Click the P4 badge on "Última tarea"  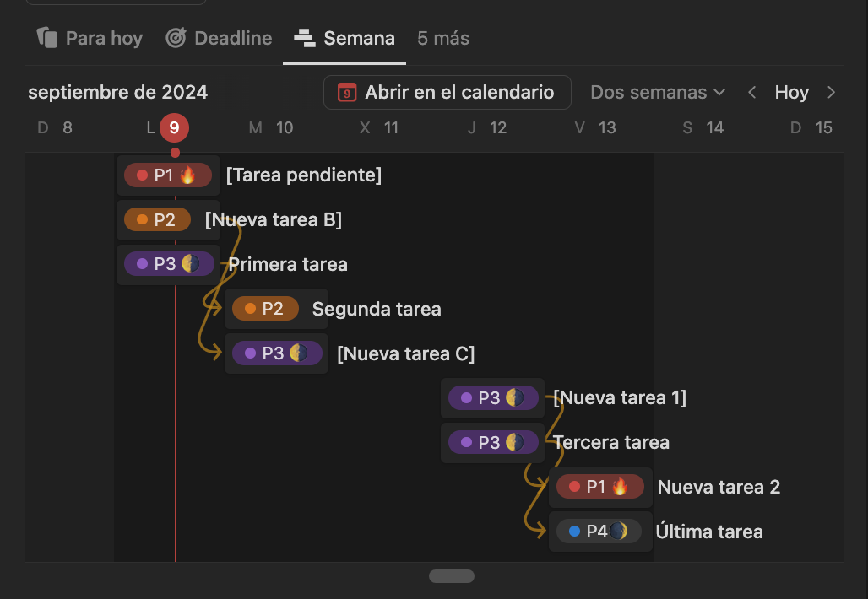[x=600, y=531]
